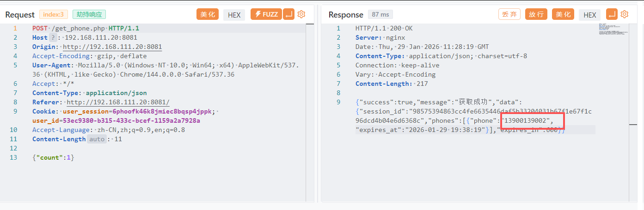Click the 87 ms response time badge
Screen dimensions: 644x210
coord(380,15)
